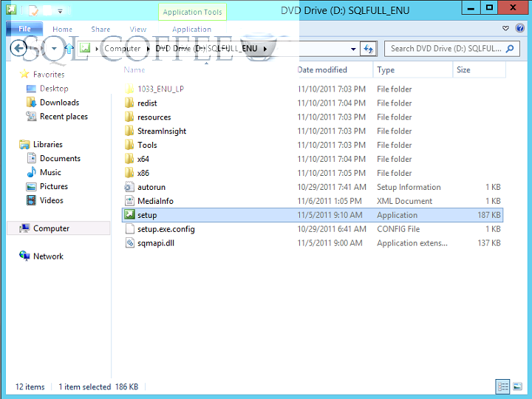Select the 1033_ENU_LP folder icon
Image resolution: width=532 pixels, height=399 pixels.
[129, 89]
